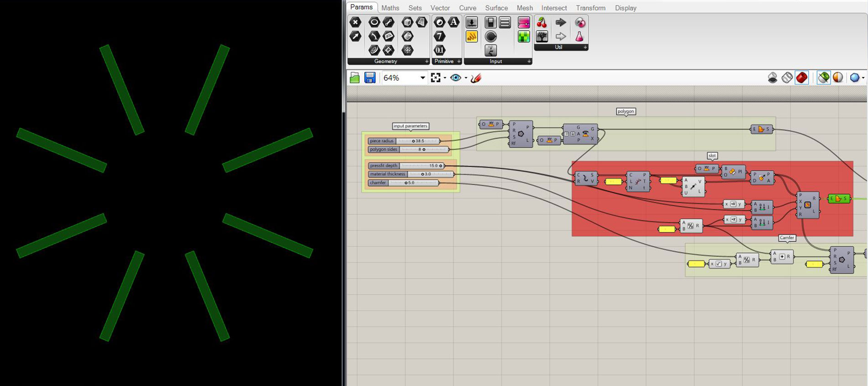Viewport: 868px width, 386px height.
Task: Add a Gradient input component
Action: coord(524,22)
